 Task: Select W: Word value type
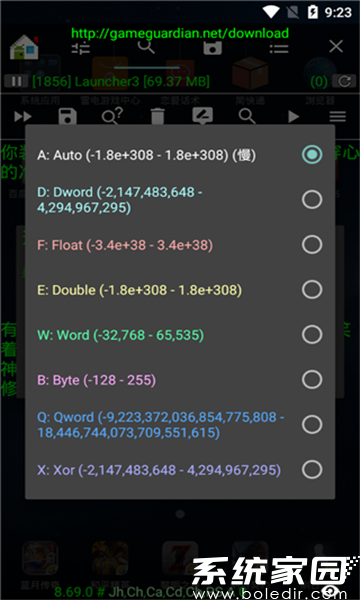(180, 335)
